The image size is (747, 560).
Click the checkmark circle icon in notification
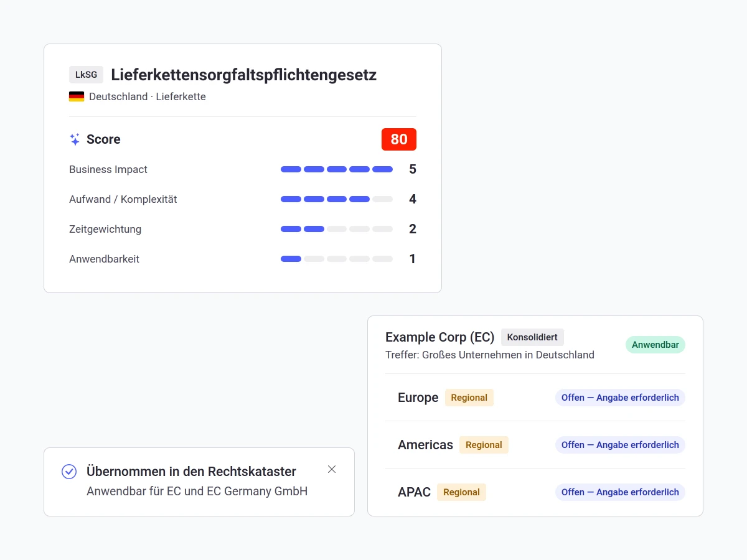point(69,472)
